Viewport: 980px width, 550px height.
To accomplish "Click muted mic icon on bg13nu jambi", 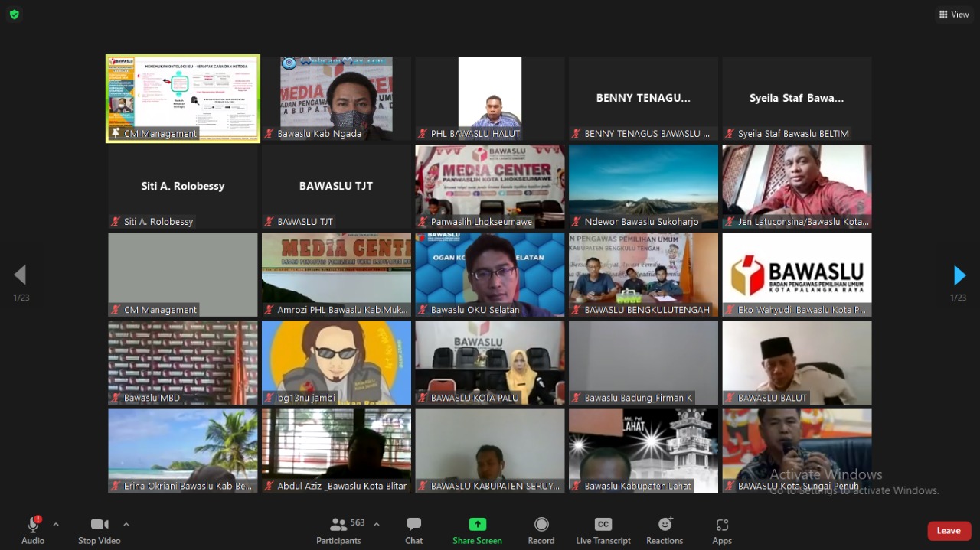I will point(269,398).
